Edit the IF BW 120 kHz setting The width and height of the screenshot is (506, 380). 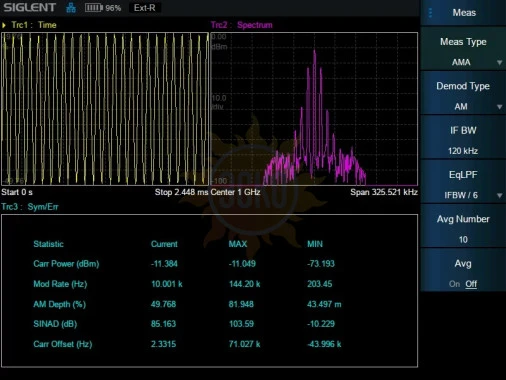pyautogui.click(x=463, y=137)
